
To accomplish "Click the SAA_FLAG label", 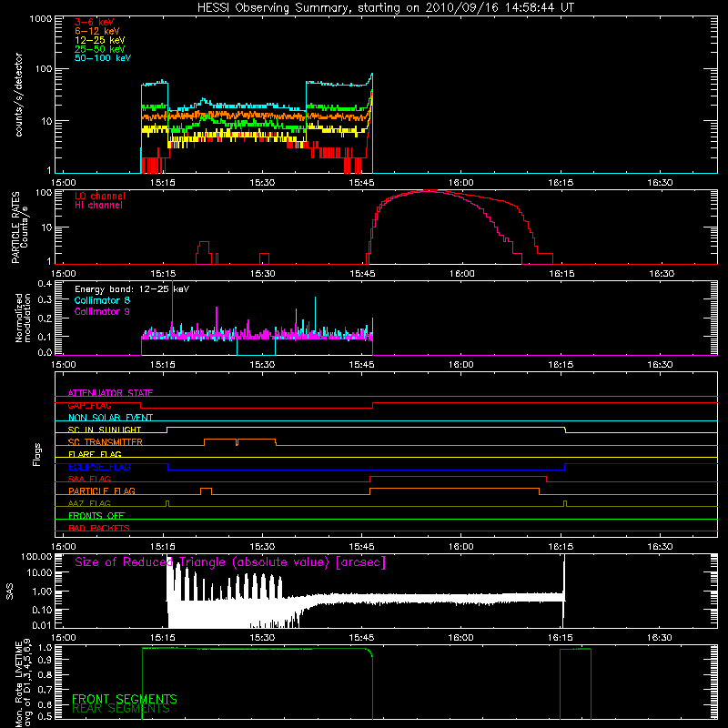I will pos(89,479).
